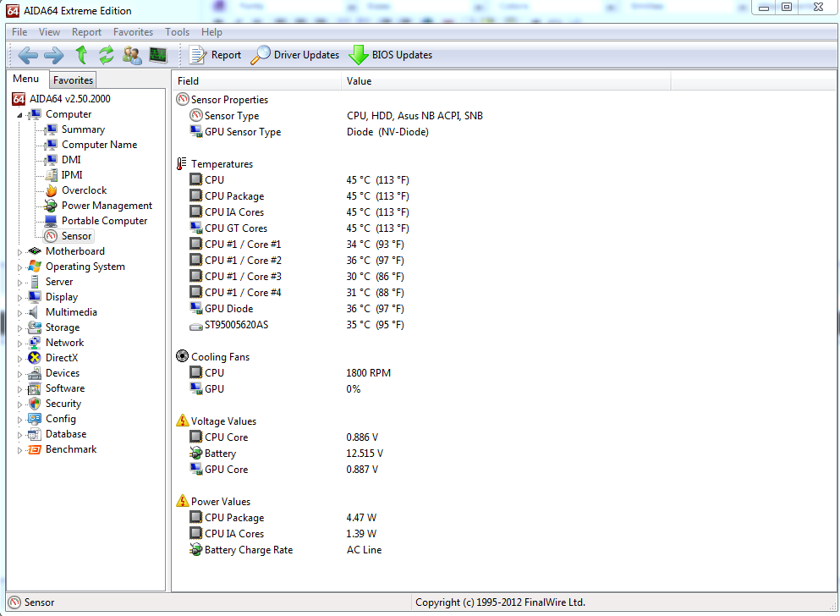Viewport: 840px width, 616px height.
Task: Click the GPU Diode row icon
Action: [x=196, y=308]
